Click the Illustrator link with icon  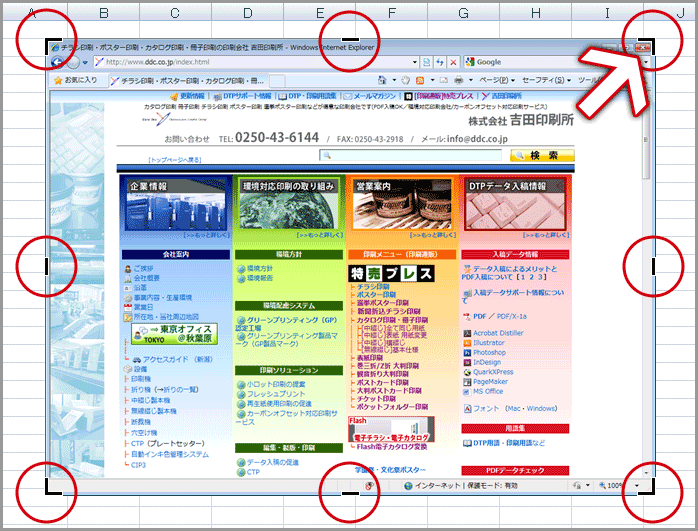484,343
